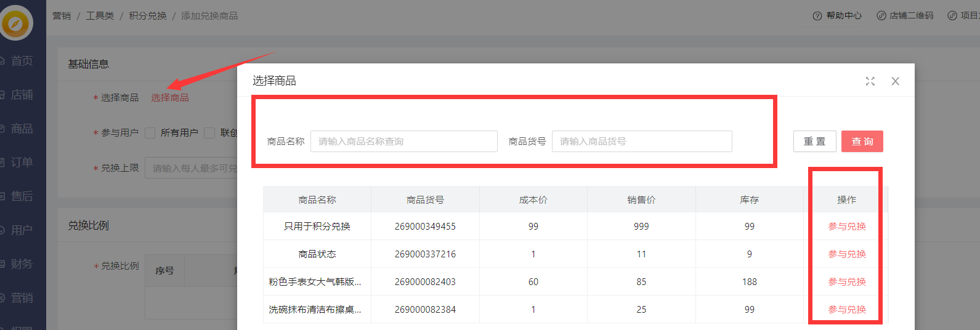Viewport: 980px width, 330px height.
Task: Click the compass logo in the sidebar
Action: (16, 23)
